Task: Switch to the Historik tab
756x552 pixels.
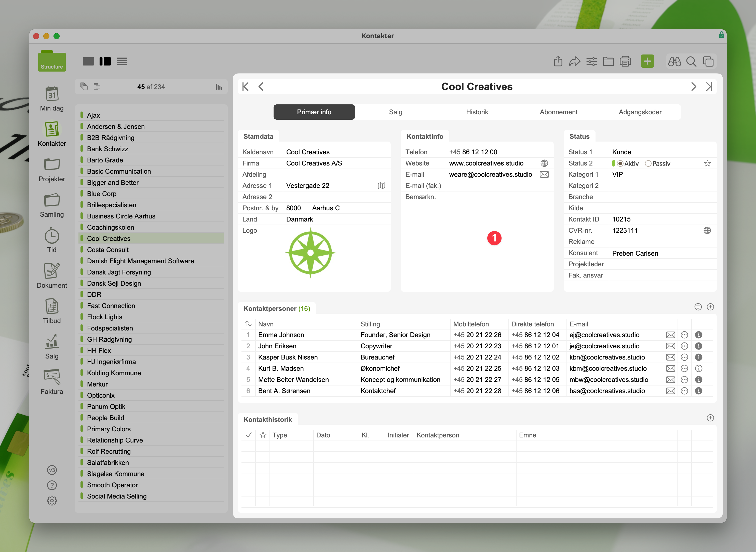Action: tap(477, 112)
